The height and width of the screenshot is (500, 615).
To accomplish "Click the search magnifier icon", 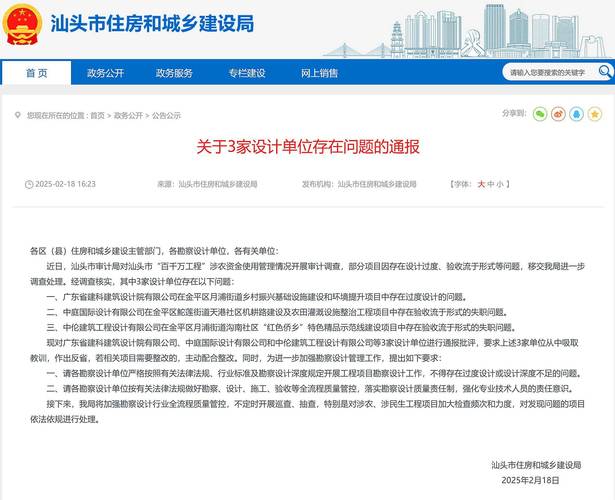I will pos(605,71).
